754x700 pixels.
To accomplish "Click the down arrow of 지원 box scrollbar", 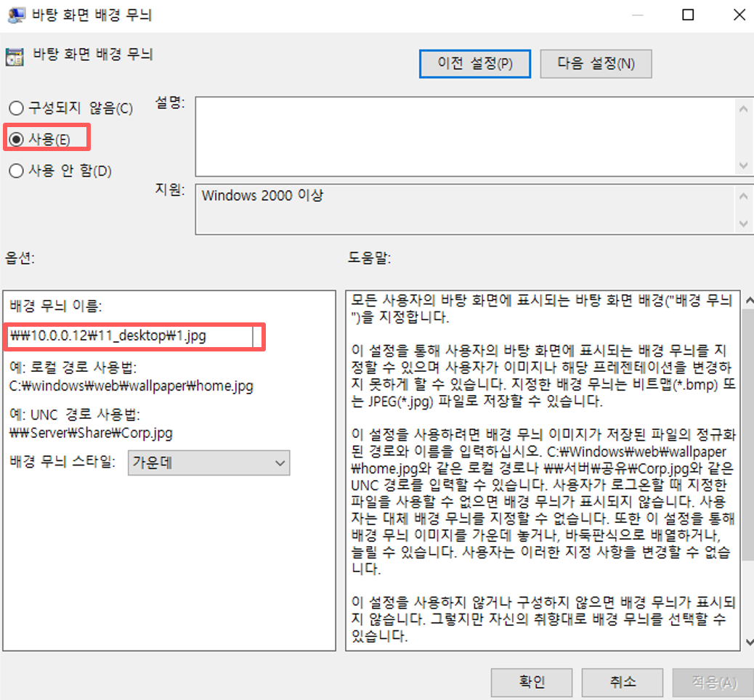I will click(743, 224).
